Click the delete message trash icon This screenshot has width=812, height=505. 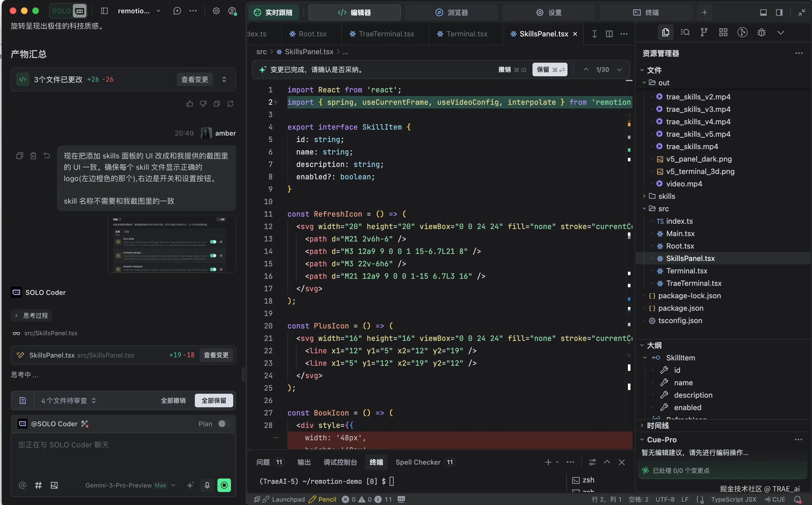click(x=33, y=156)
